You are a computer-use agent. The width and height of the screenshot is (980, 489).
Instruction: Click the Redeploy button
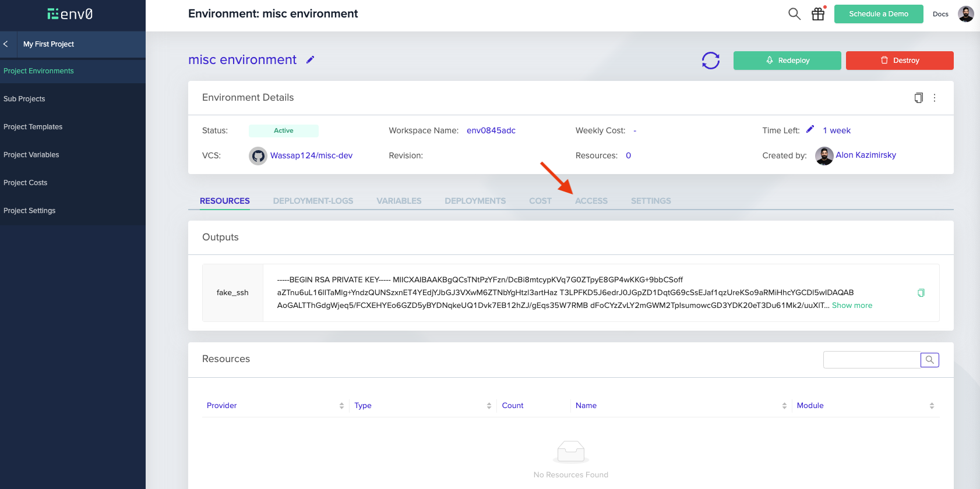[x=787, y=61]
